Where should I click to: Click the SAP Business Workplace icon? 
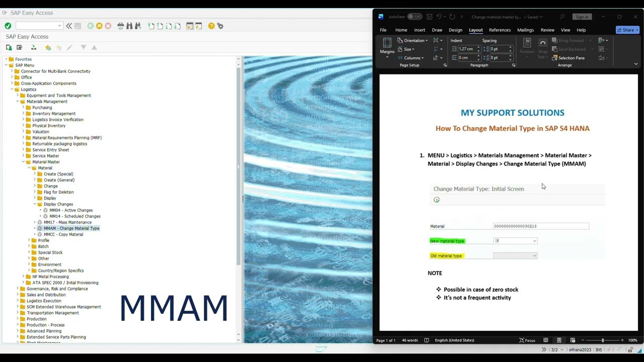click(34, 48)
